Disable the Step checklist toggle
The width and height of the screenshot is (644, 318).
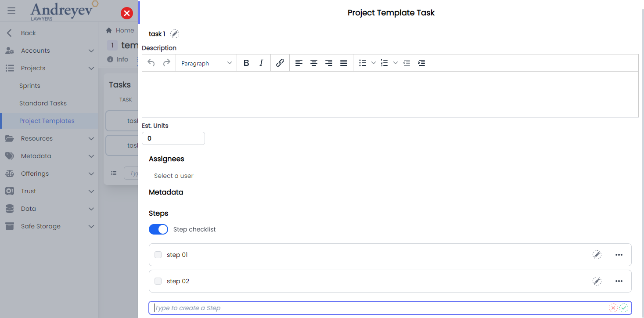point(158,229)
